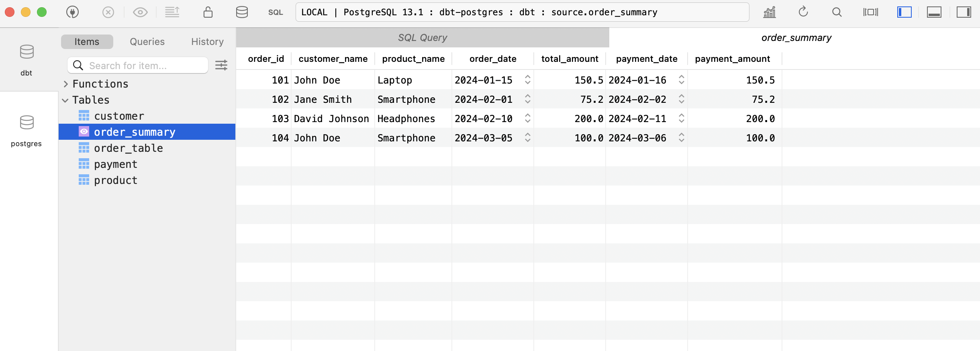Click the lock icon in toolbar
This screenshot has height=351, width=980.
208,12
